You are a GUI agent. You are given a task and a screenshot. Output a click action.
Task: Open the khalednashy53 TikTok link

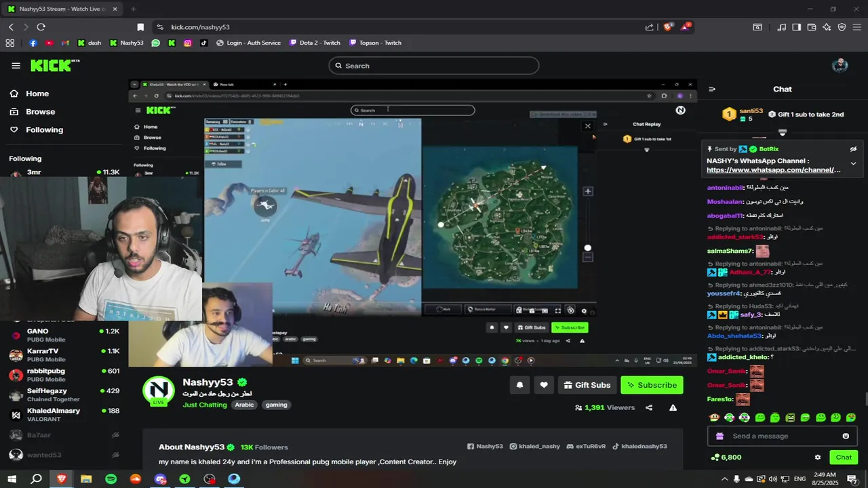click(x=639, y=447)
